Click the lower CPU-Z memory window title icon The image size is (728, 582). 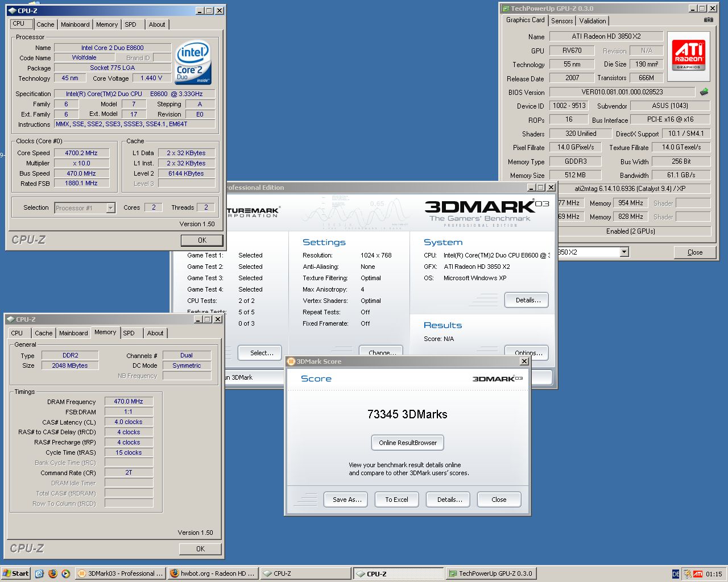(x=10, y=319)
